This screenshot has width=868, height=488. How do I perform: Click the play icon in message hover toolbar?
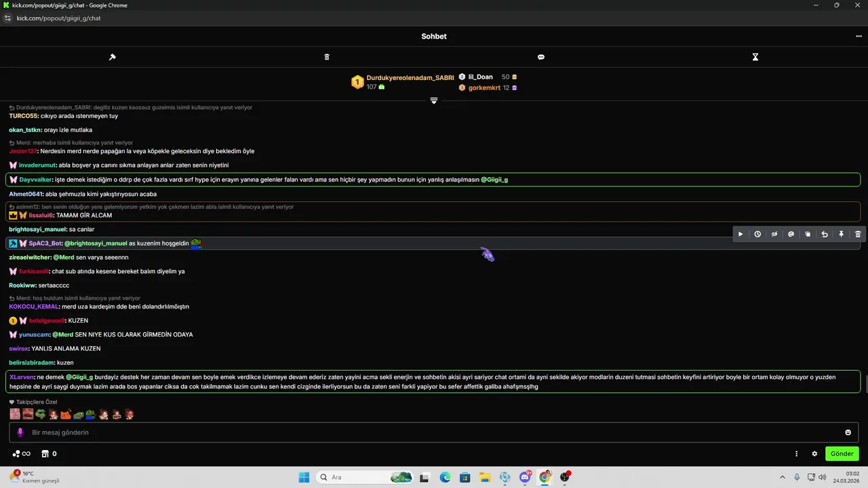click(741, 235)
